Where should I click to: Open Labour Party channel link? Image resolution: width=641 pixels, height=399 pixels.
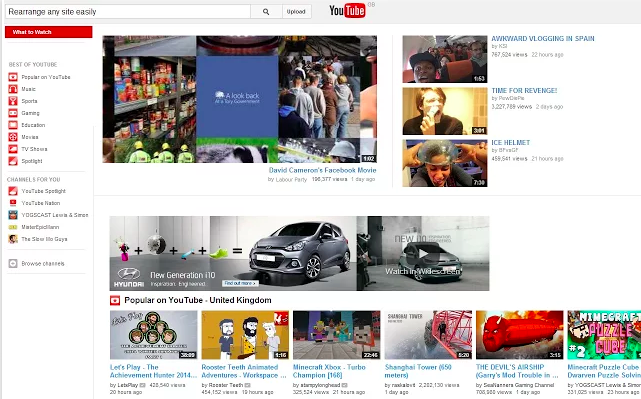pos(291,179)
